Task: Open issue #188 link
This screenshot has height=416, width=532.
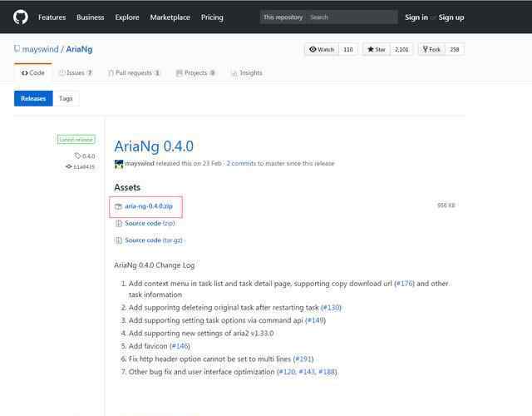Action: (327, 372)
